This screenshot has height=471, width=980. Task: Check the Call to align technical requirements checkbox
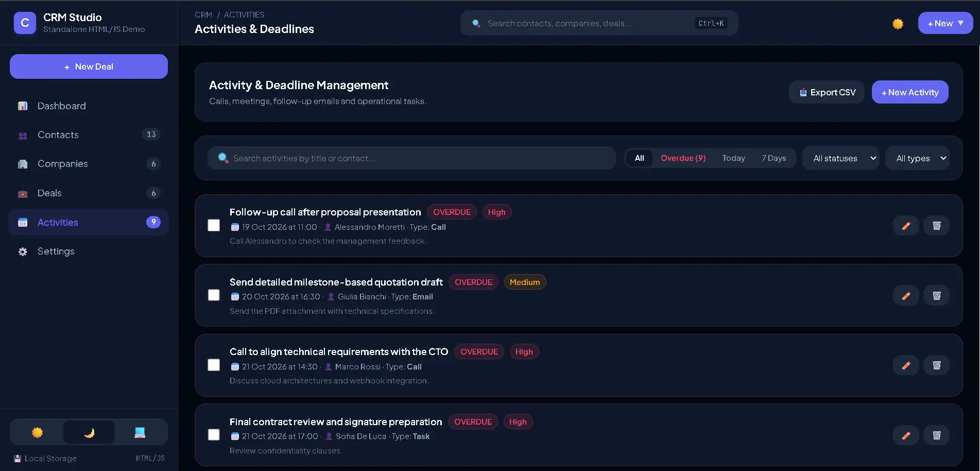click(x=214, y=365)
